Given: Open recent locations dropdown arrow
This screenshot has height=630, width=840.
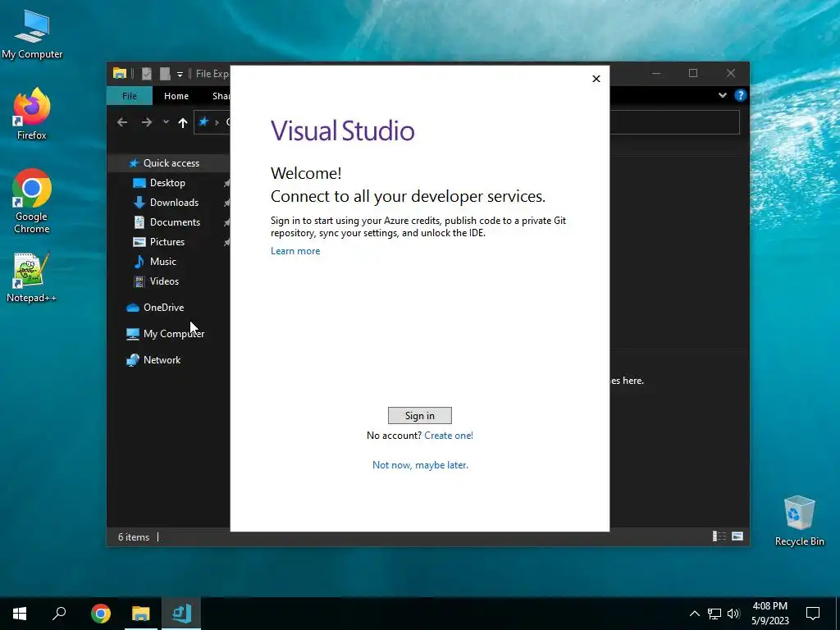Looking at the screenshot, I should [x=166, y=122].
